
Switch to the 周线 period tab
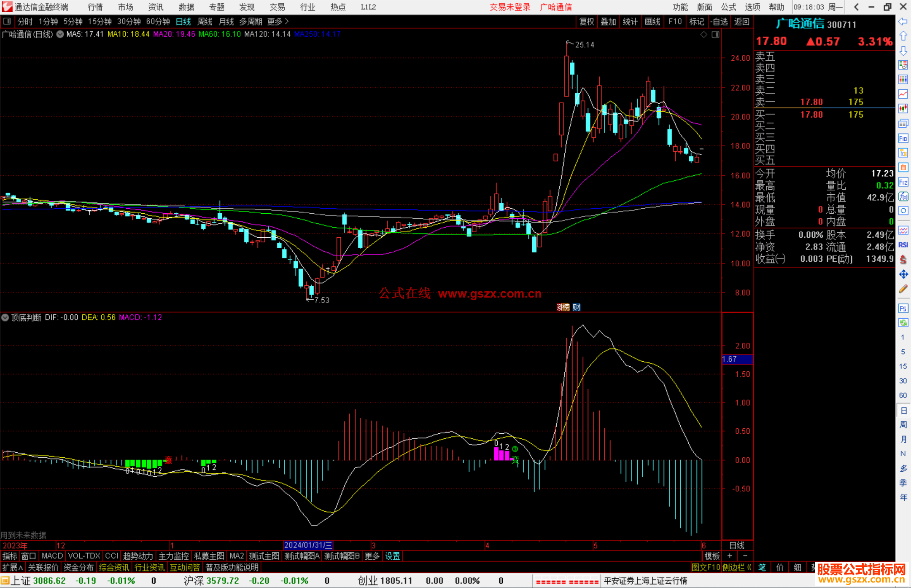point(205,21)
